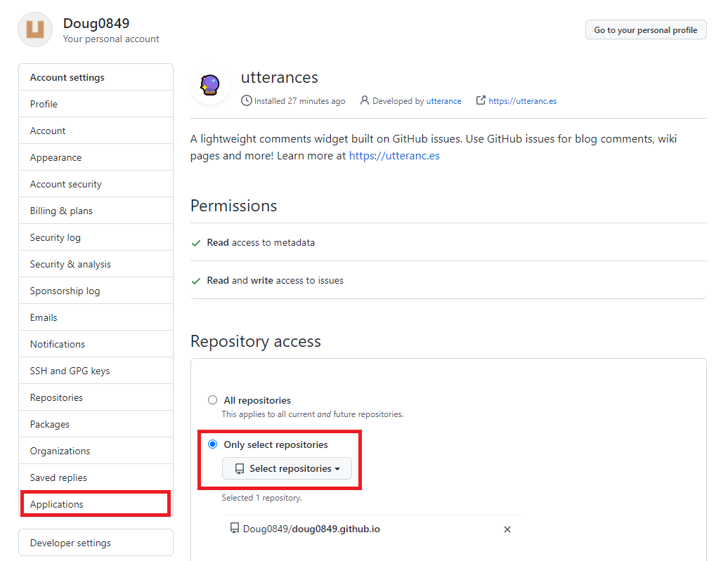Screen dimensions: 728x561
Task: Select the All repositories radio option
Action: (213, 400)
